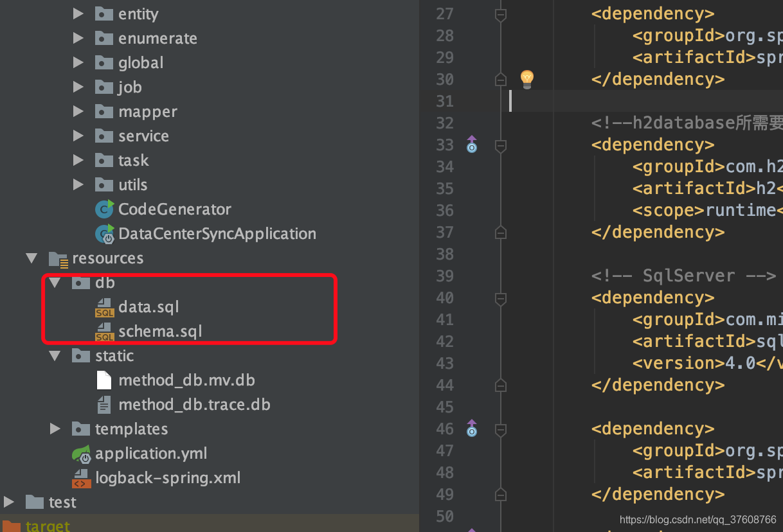The height and width of the screenshot is (532, 783).
Task: Click the scope runtime text on line 36
Action: [708, 210]
